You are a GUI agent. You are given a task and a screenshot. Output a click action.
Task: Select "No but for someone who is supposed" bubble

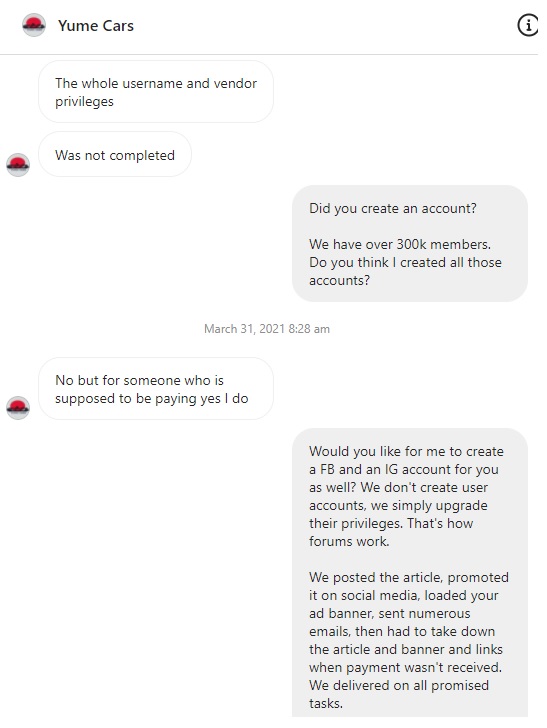pos(156,389)
